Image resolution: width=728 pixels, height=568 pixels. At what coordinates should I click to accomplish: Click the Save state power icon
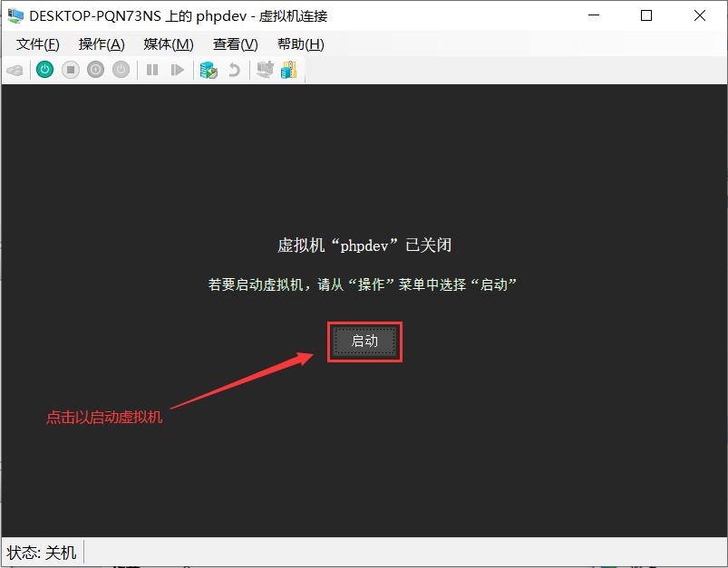click(121, 69)
